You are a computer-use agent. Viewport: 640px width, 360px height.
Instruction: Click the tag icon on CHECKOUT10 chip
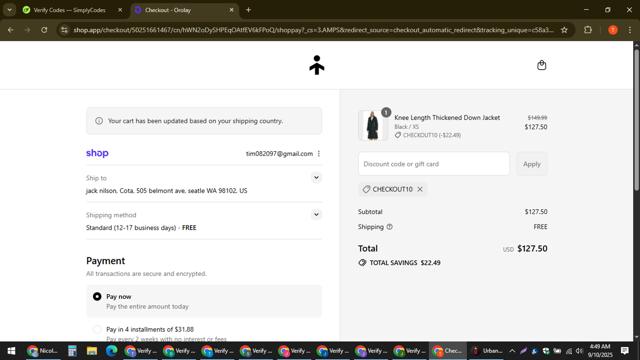(366, 189)
